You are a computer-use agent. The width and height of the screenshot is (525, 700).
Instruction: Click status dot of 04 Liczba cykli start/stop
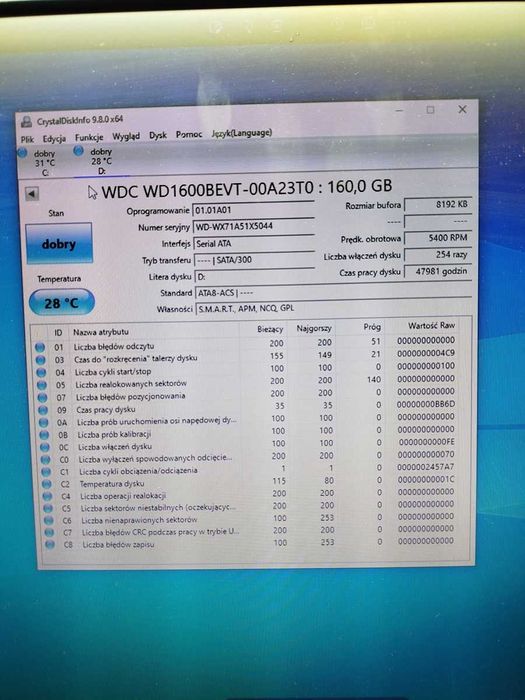click(x=41, y=372)
